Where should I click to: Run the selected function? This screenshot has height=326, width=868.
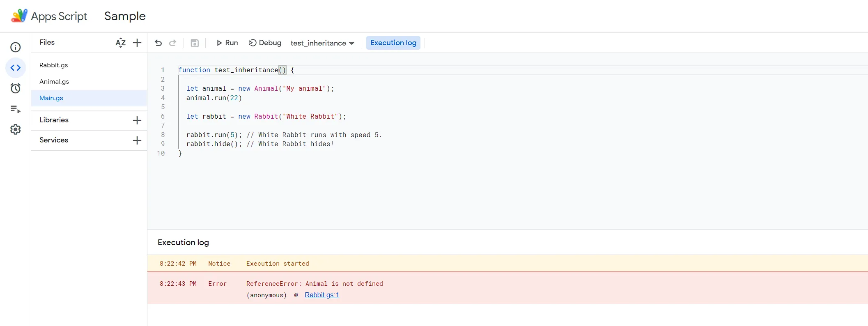[x=227, y=43]
